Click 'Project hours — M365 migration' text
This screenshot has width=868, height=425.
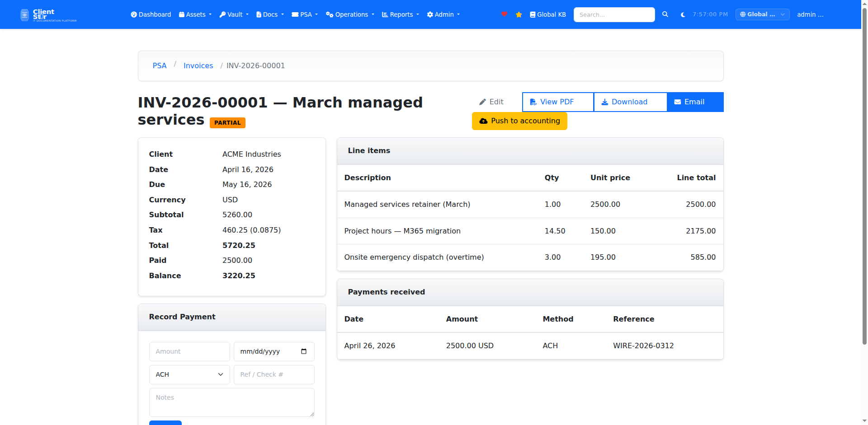402,231
